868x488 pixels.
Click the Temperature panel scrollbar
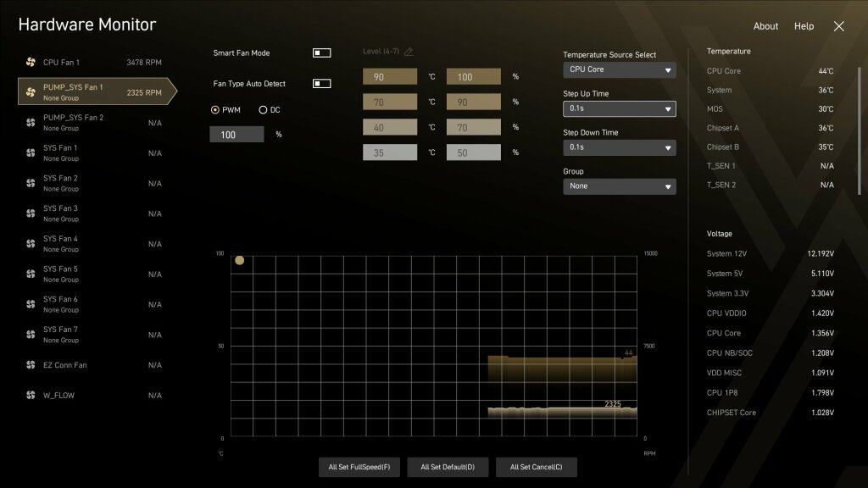pos(860,131)
